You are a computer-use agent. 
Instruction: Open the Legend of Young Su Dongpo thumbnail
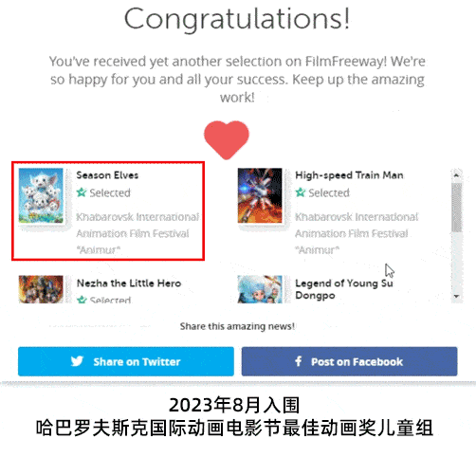pyautogui.click(x=260, y=289)
